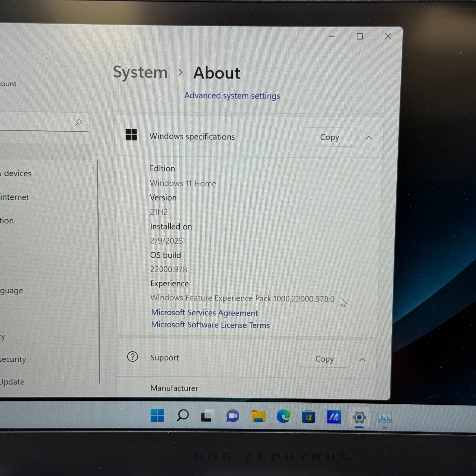Screen dimensions: 476x476
Task: Copy the Support information
Action: 324,359
